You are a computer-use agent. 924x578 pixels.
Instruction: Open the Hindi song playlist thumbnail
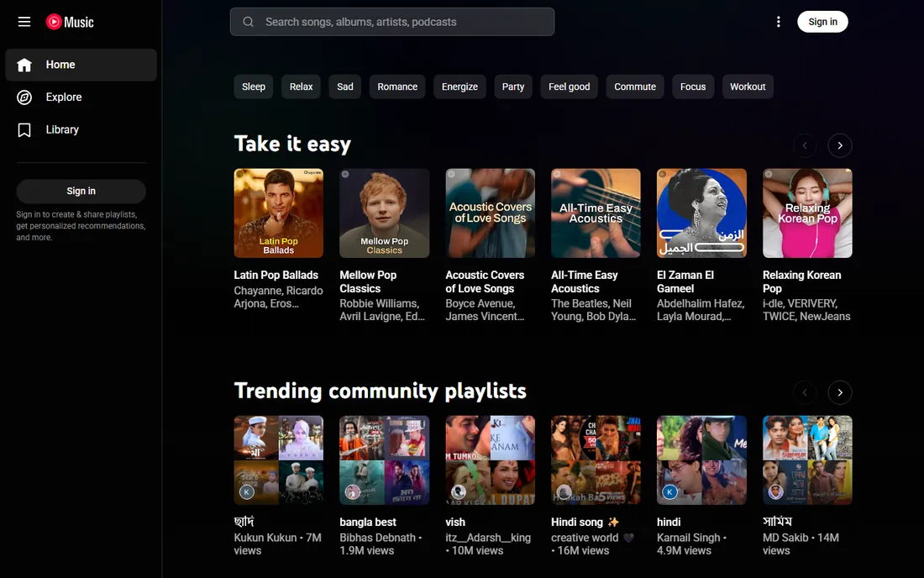[596, 460]
